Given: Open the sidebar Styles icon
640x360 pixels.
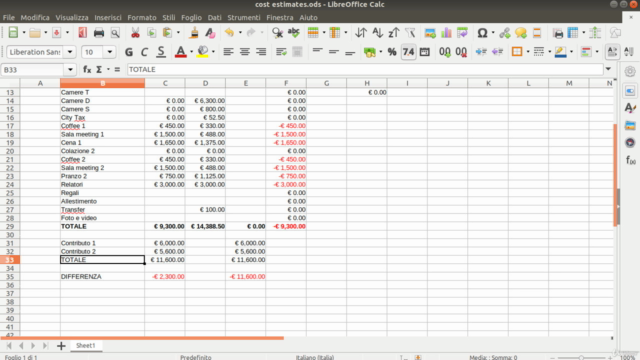Looking at the screenshot, I should click(630, 108).
